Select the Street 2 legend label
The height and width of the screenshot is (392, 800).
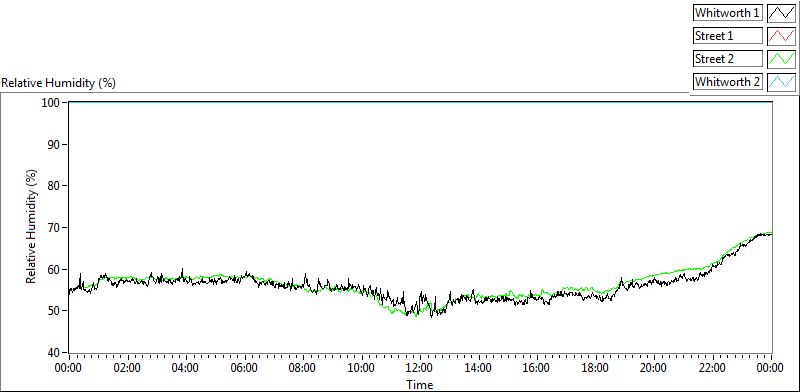728,59
